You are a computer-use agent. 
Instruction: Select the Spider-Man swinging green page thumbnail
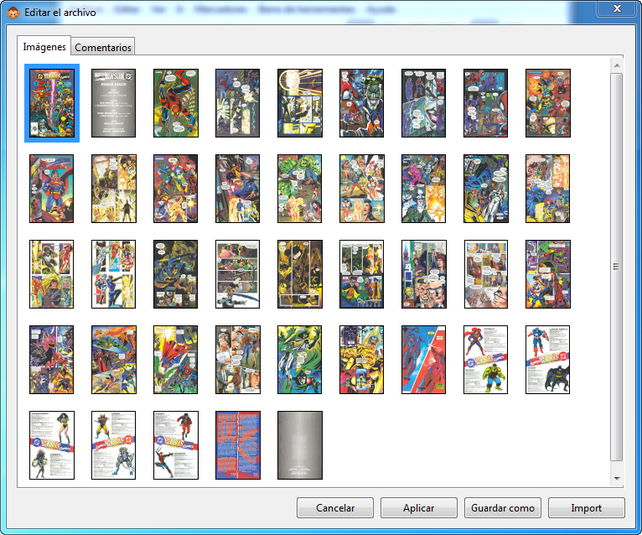[176, 103]
